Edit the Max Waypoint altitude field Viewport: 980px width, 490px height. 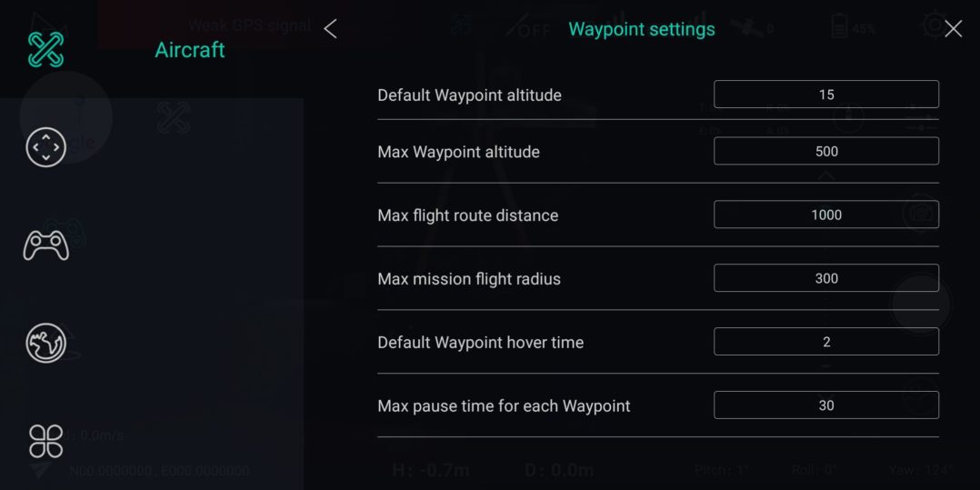pos(825,151)
